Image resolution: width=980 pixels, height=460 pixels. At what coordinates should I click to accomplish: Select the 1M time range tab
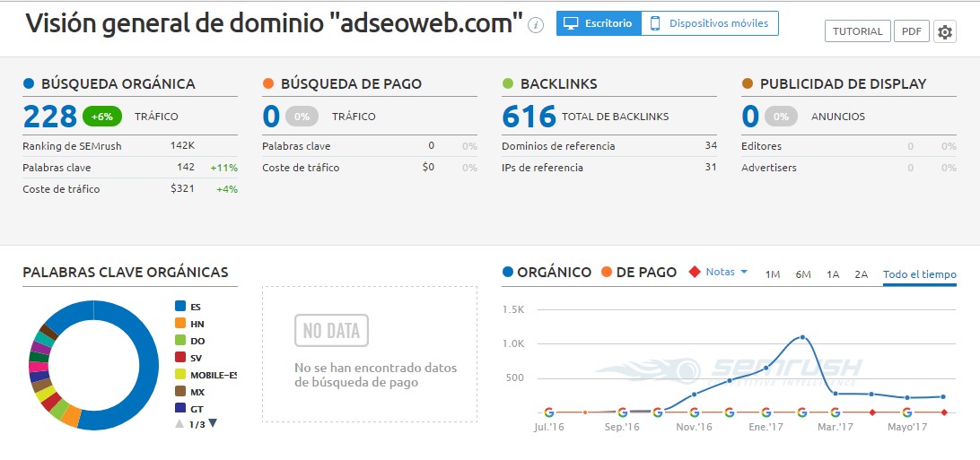pos(773,274)
